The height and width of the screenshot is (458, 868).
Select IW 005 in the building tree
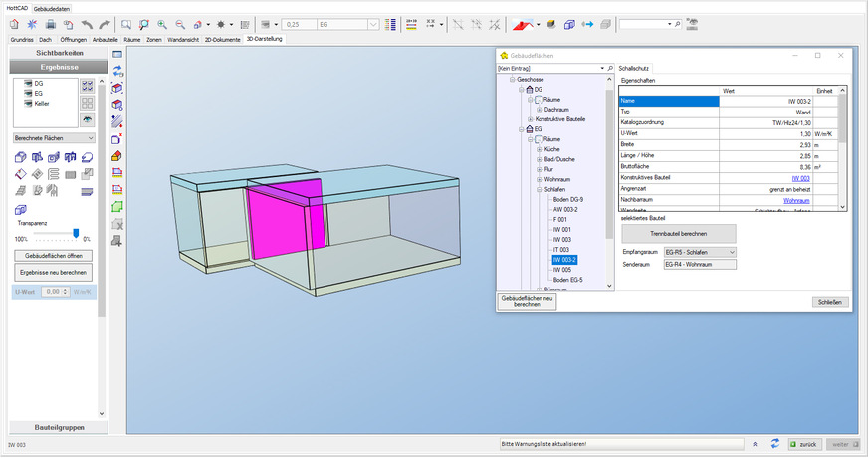pyautogui.click(x=561, y=270)
